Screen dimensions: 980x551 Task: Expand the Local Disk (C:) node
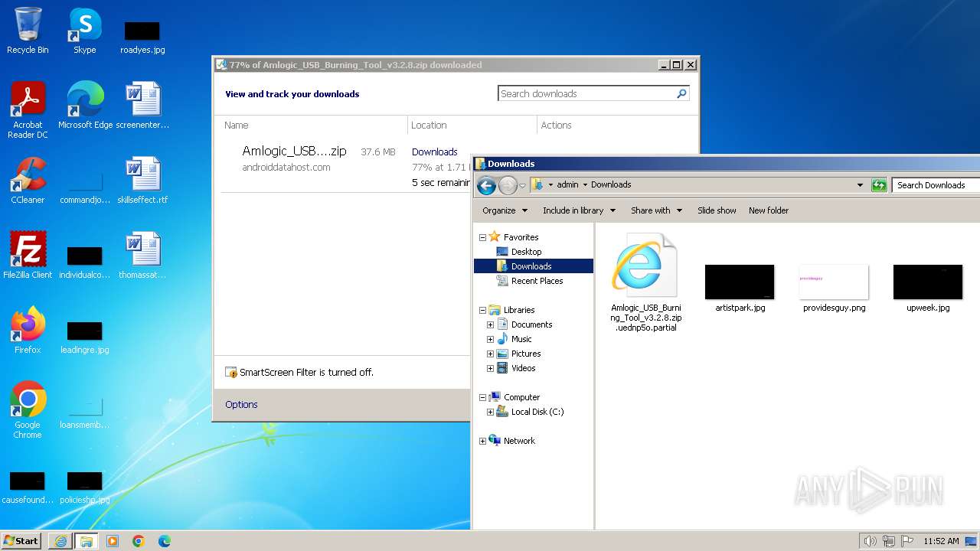pos(490,412)
